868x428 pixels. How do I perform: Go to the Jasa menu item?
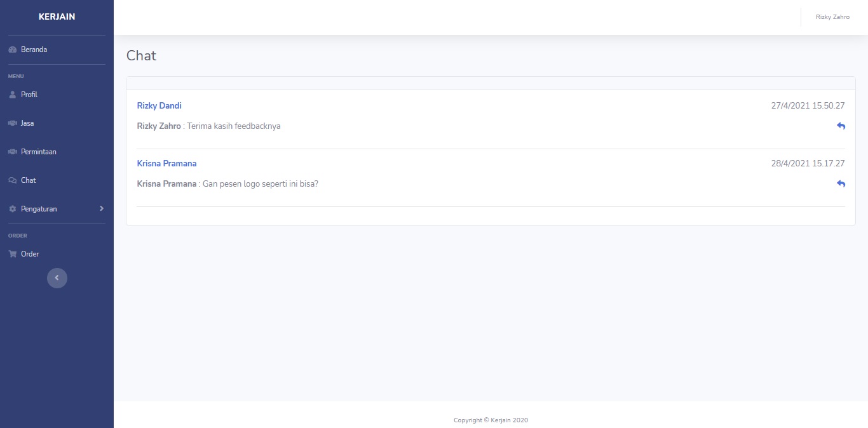coord(57,123)
